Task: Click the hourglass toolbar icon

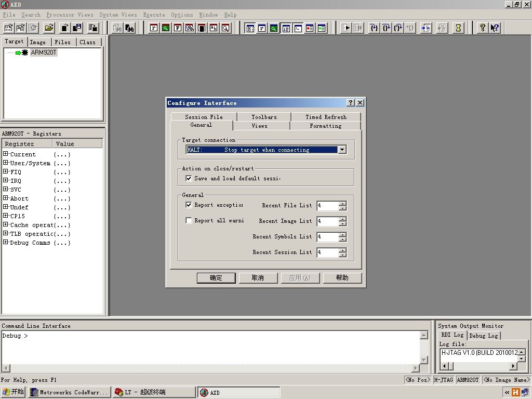Action: (458, 28)
